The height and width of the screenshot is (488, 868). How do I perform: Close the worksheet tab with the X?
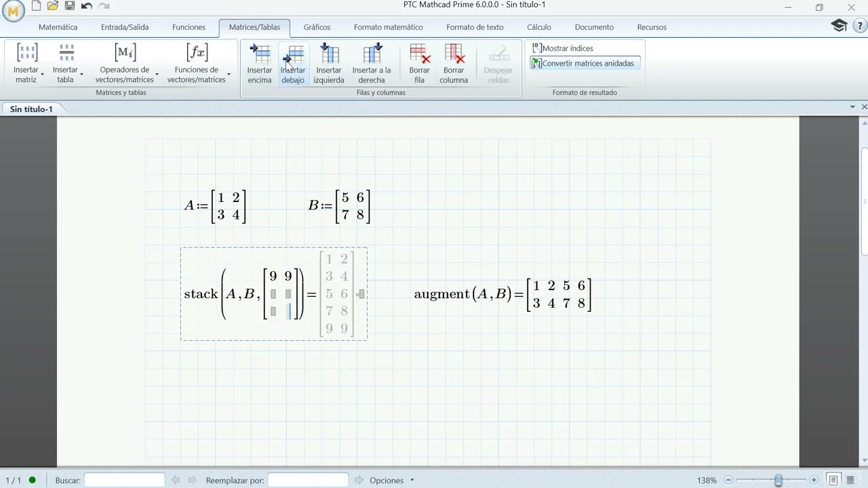pyautogui.click(x=864, y=107)
